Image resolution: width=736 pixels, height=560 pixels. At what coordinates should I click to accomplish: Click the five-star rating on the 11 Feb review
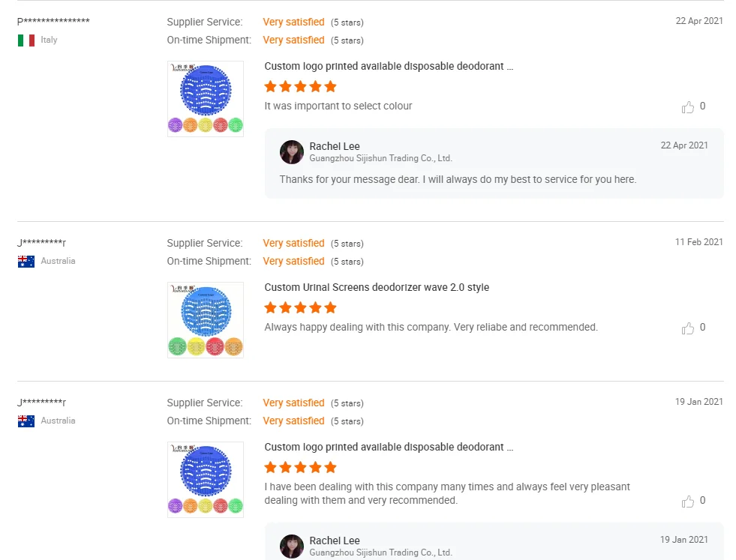[x=300, y=308]
